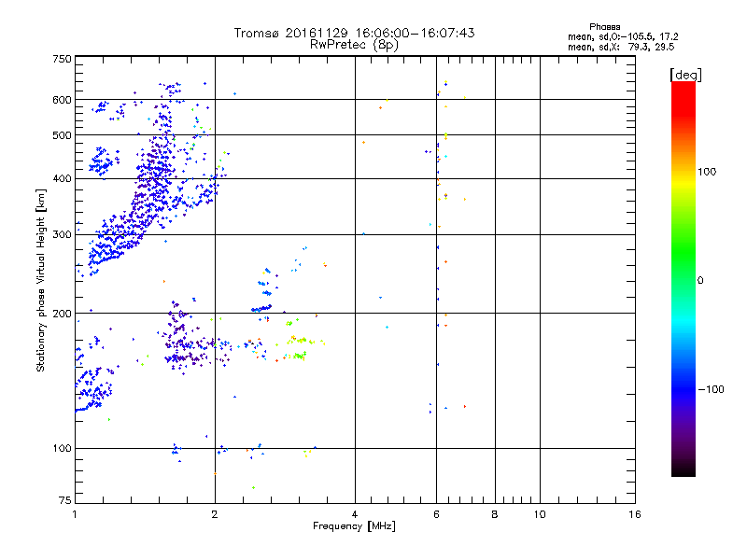Click the plot title 'Tromsø 20161129 16:06:00-16:07:43'
This screenshot has width=747, height=560.
pos(355,33)
